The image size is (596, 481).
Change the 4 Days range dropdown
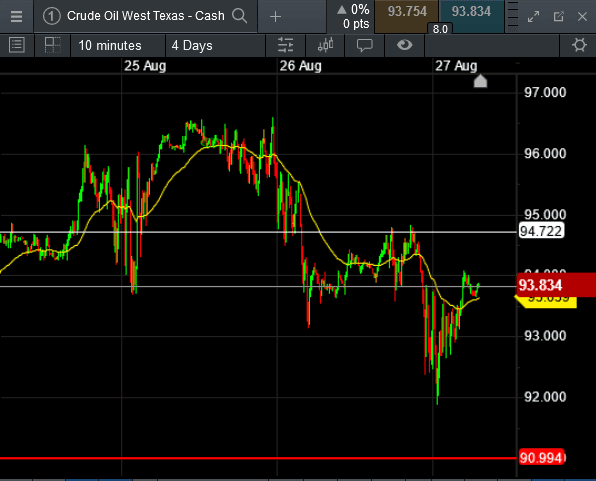tap(215, 46)
